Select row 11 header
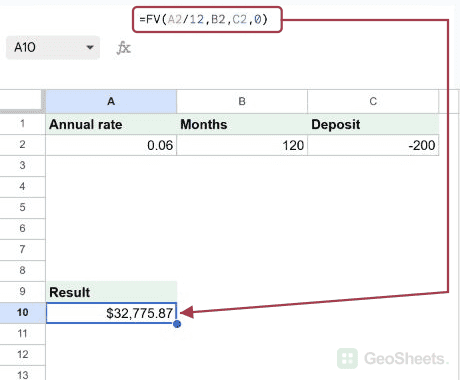This screenshot has width=460, height=380. click(x=22, y=334)
